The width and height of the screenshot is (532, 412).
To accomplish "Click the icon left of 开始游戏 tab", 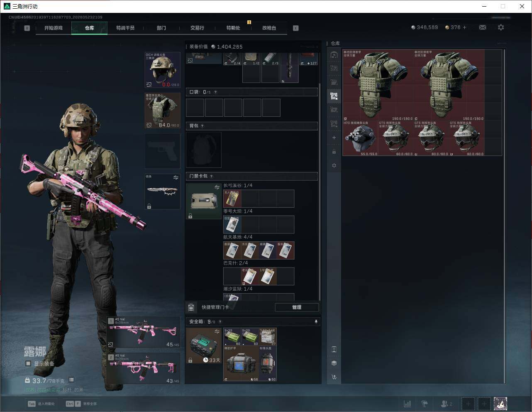I will (x=27, y=28).
